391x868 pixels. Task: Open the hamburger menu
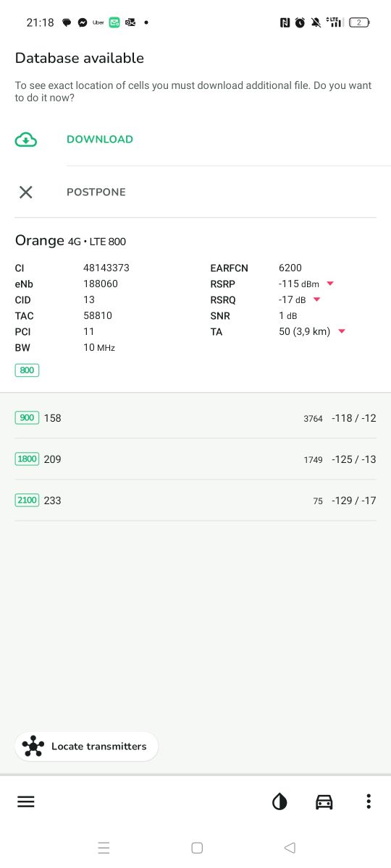[26, 801]
